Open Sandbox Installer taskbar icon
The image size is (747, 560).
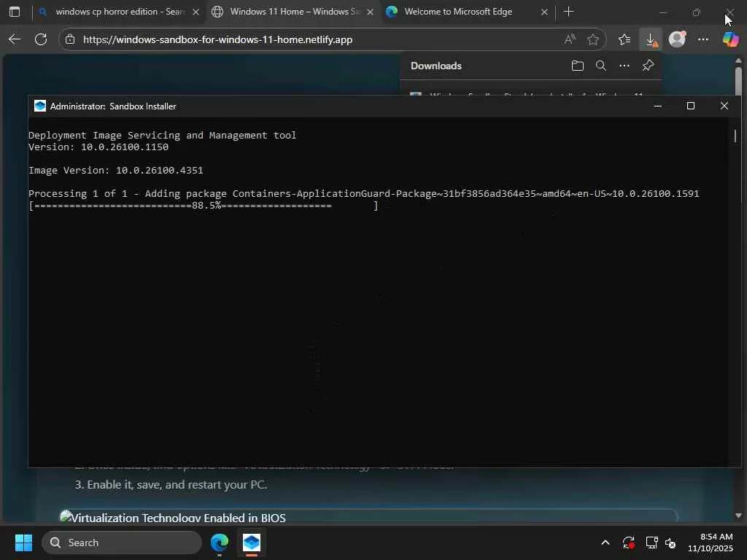(x=252, y=542)
